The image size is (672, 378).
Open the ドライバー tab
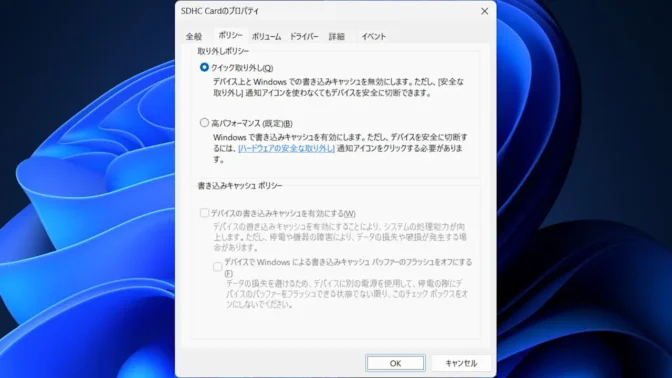tap(304, 36)
